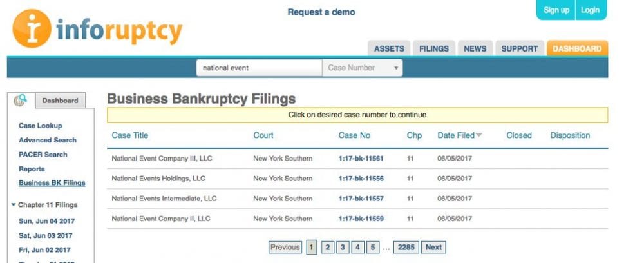Open Business BK Filings link
The height and width of the screenshot is (263, 644).
pyautogui.click(x=52, y=183)
